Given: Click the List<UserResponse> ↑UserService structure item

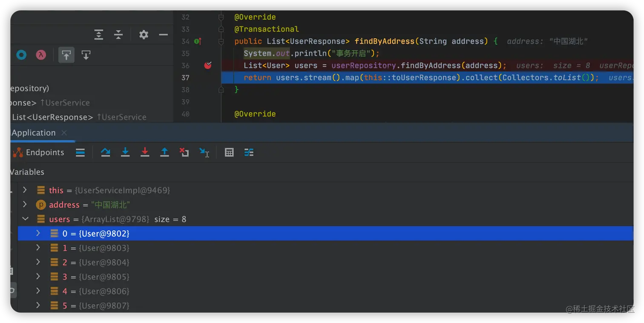Looking at the screenshot, I should pos(79,117).
